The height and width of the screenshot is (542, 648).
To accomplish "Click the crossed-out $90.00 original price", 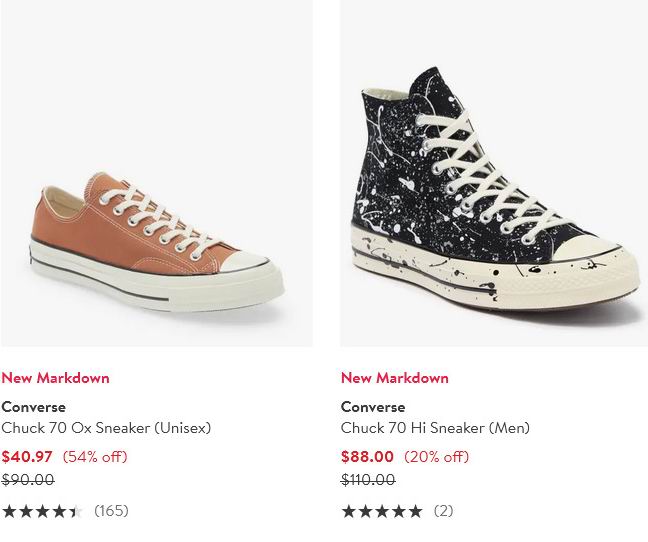I will (x=27, y=480).
